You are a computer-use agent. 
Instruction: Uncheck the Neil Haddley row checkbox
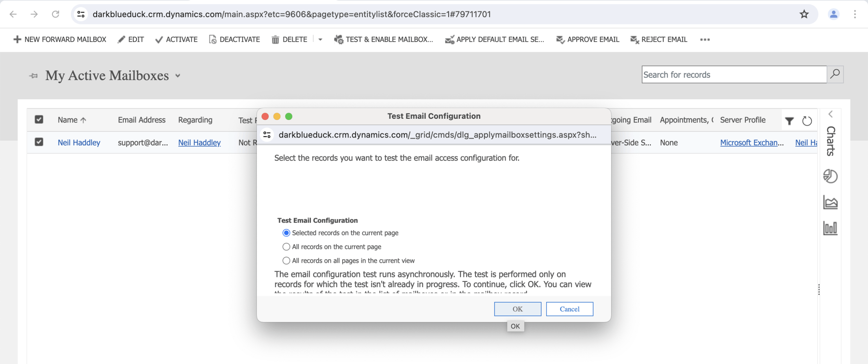click(x=39, y=142)
